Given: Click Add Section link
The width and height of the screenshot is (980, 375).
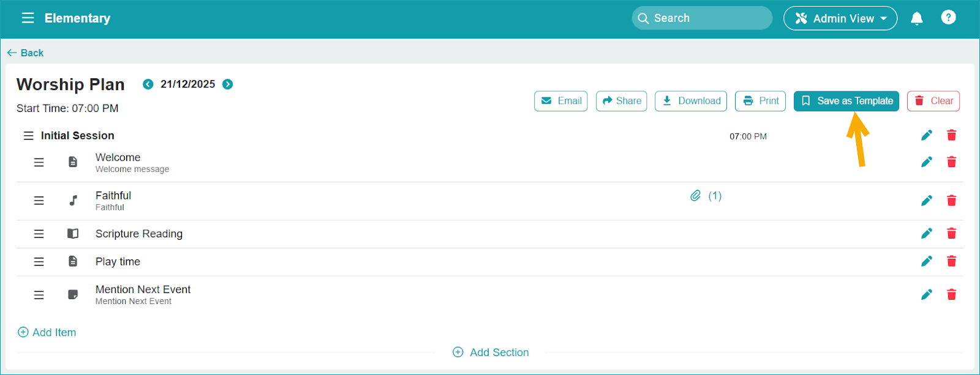Looking at the screenshot, I should [491, 352].
